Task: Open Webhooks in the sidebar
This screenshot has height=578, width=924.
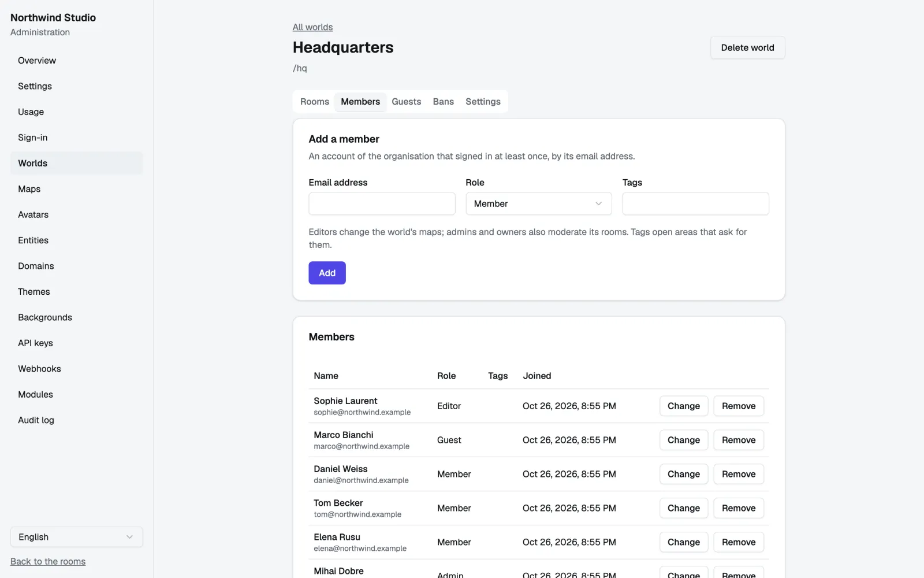Action: pos(76,369)
